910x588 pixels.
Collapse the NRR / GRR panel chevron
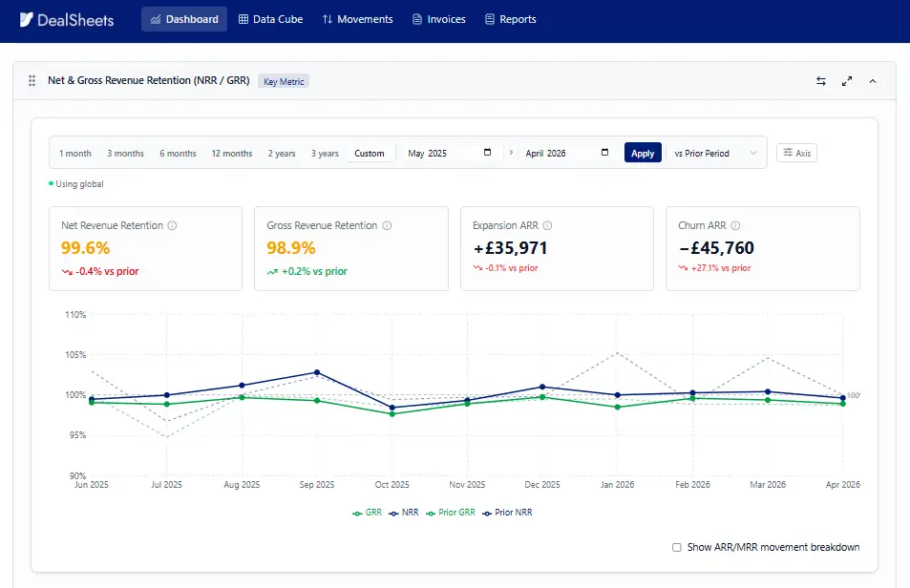(872, 81)
